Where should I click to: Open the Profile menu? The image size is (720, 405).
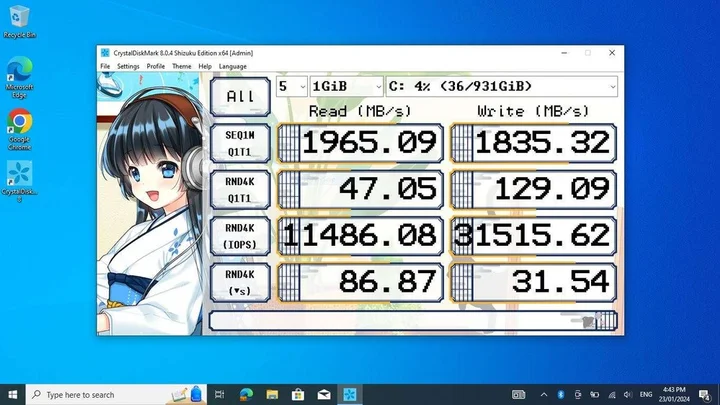(156, 66)
